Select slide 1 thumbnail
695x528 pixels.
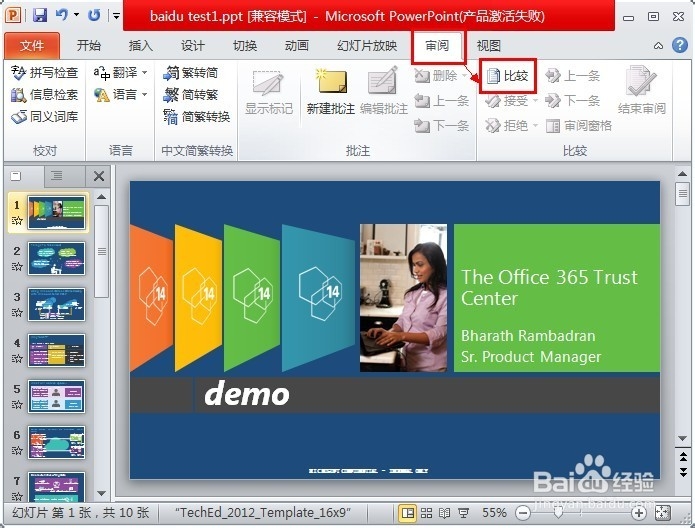point(56,212)
